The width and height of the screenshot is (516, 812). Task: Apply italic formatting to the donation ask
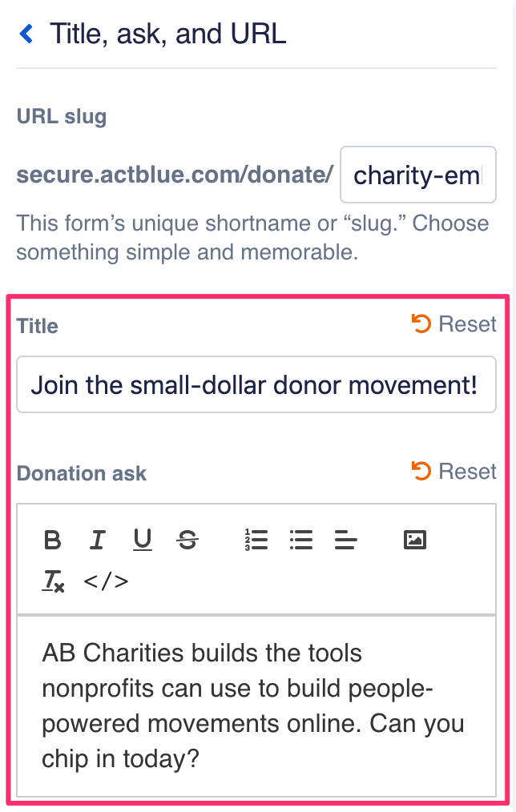(97, 541)
